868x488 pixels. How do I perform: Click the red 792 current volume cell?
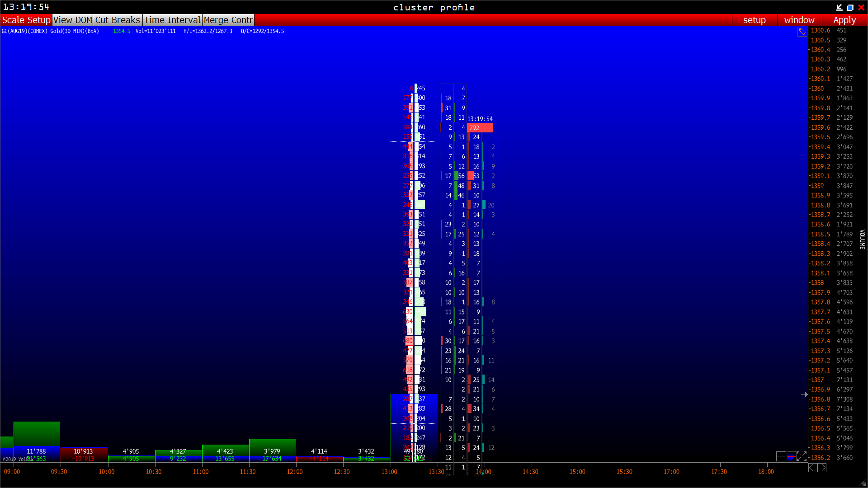tap(480, 128)
